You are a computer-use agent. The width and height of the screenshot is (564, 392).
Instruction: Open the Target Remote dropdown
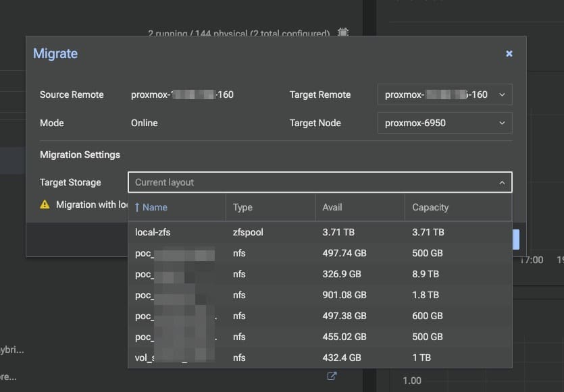[x=444, y=94]
